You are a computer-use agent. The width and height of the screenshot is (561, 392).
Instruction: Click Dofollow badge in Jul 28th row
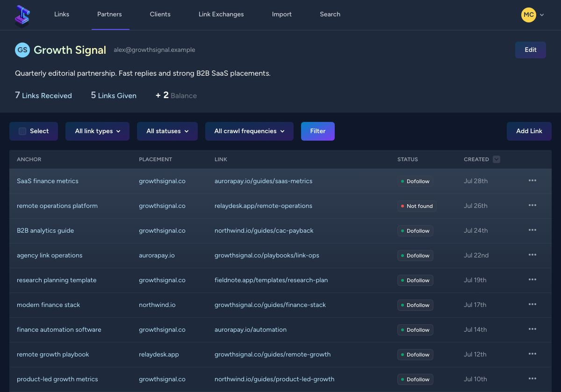[x=415, y=181]
